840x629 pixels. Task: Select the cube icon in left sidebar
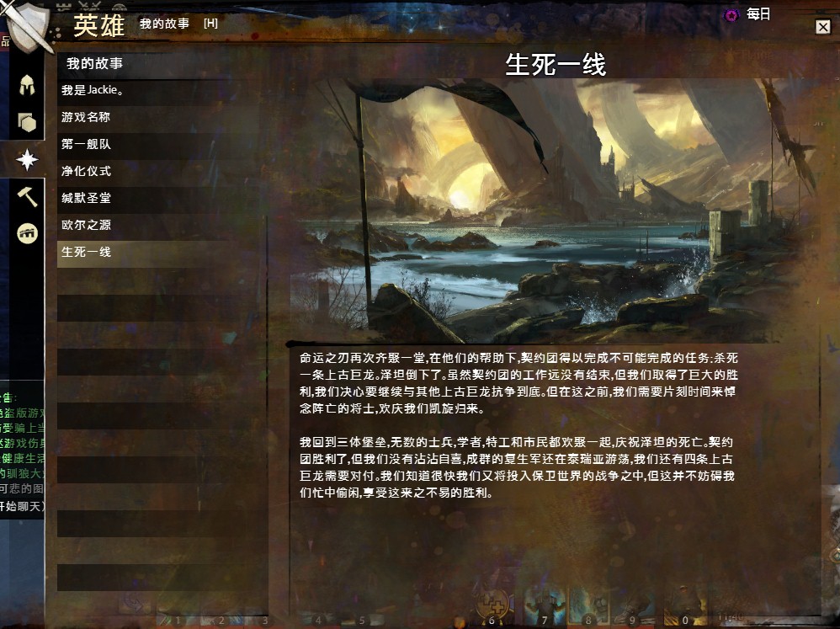tap(27, 122)
